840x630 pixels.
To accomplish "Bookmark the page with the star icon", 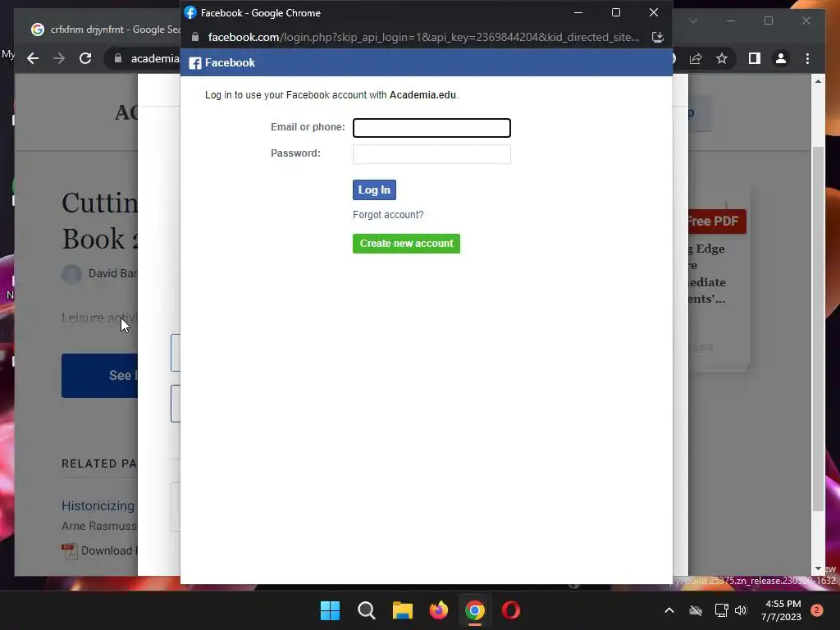I will click(722, 58).
